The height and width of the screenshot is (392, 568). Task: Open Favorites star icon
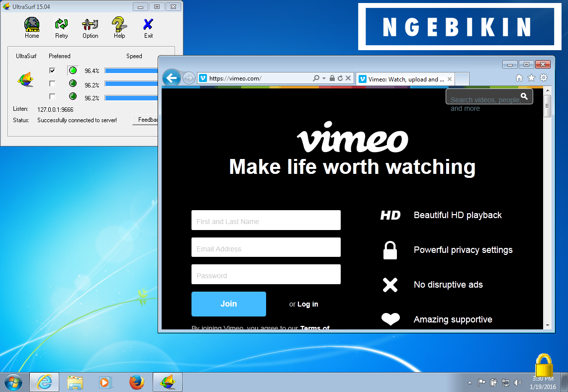pyautogui.click(x=531, y=78)
